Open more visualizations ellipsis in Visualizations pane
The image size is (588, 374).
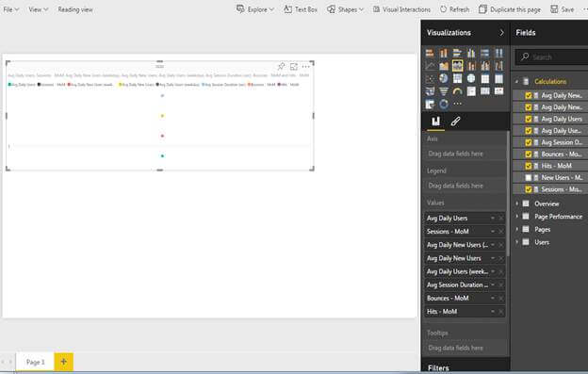[458, 104]
